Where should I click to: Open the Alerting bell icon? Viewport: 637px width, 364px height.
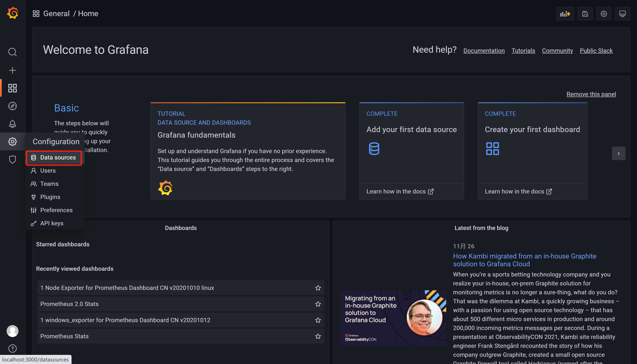pyautogui.click(x=13, y=124)
